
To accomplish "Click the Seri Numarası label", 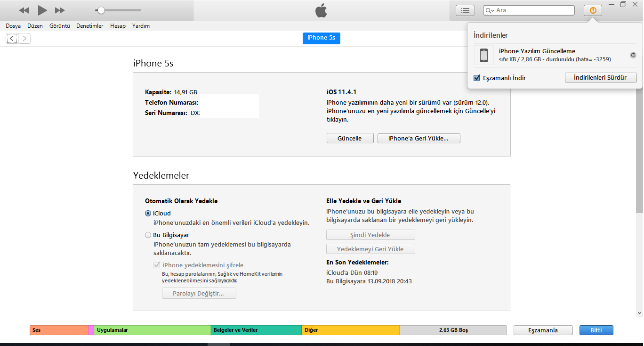I will click(x=166, y=113).
